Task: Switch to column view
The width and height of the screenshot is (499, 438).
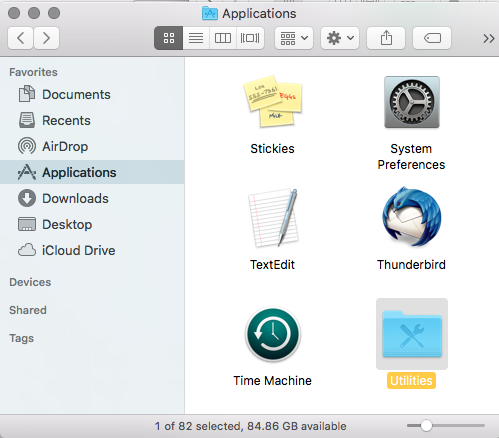Action: tap(223, 38)
